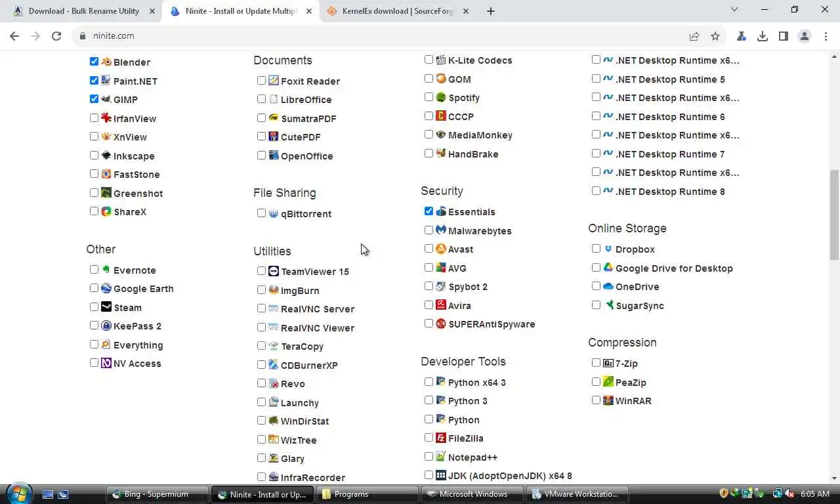Open the Windows Start menu
The height and width of the screenshot is (504, 840).
[x=18, y=493]
